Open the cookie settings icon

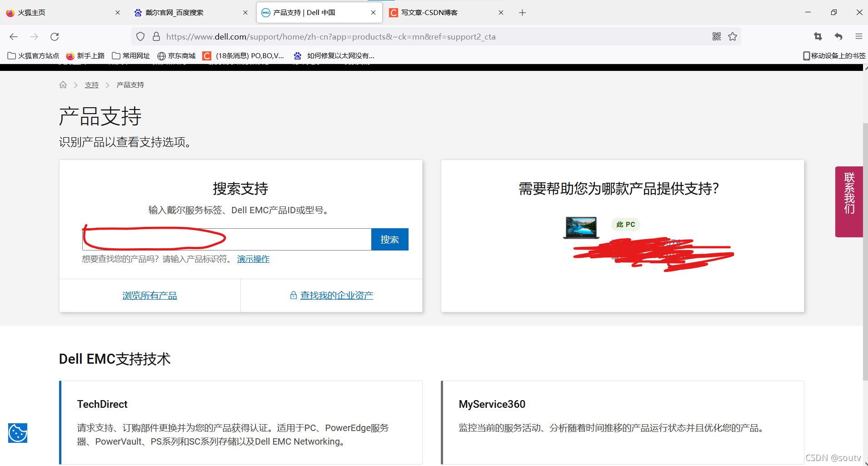[x=18, y=433]
